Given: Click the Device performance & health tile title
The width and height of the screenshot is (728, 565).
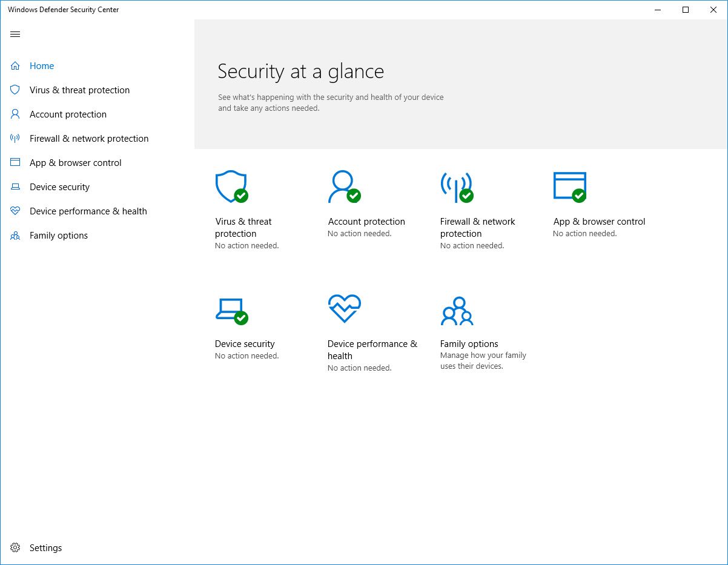Looking at the screenshot, I should 372,350.
